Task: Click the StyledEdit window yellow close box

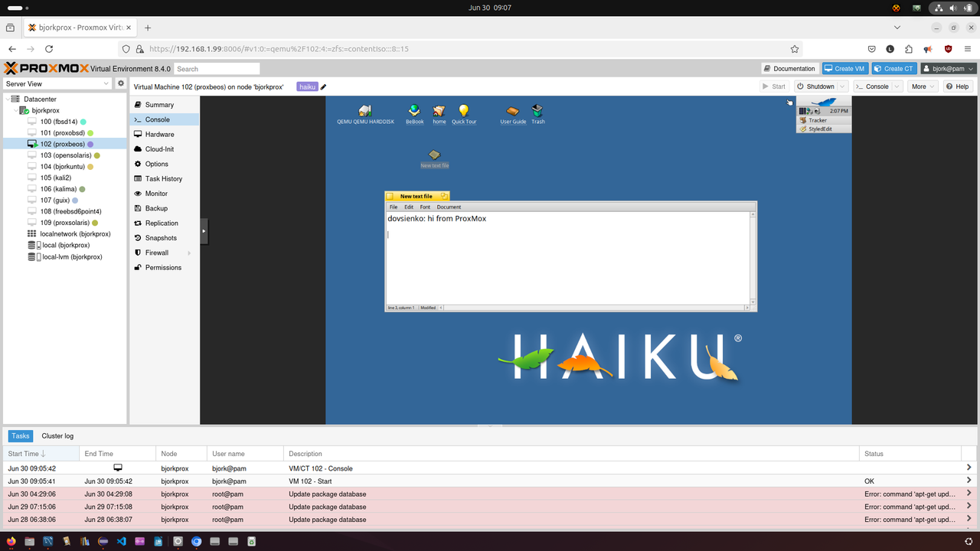Action: pos(390,196)
